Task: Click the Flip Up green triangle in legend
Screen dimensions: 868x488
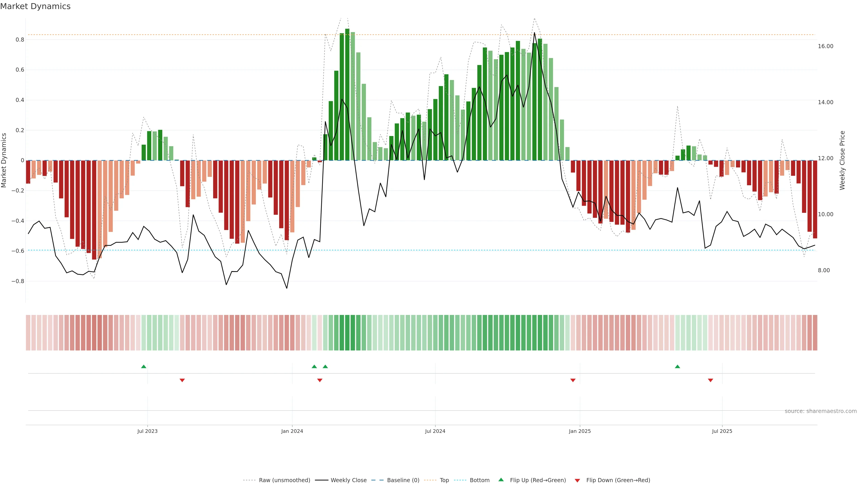Action: coord(501,480)
